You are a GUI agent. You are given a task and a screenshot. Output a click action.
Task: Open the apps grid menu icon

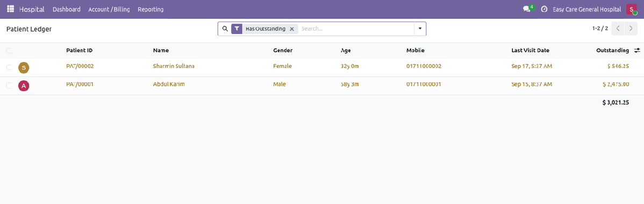11,9
